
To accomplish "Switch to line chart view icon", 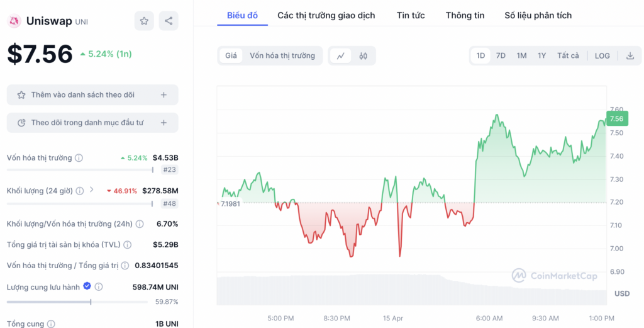I will click(340, 56).
